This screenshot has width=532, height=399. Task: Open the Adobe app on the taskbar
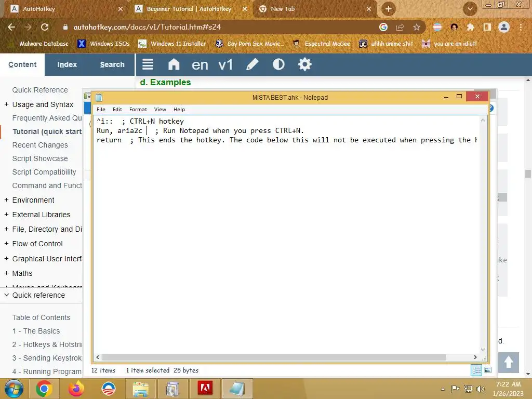[x=205, y=389]
